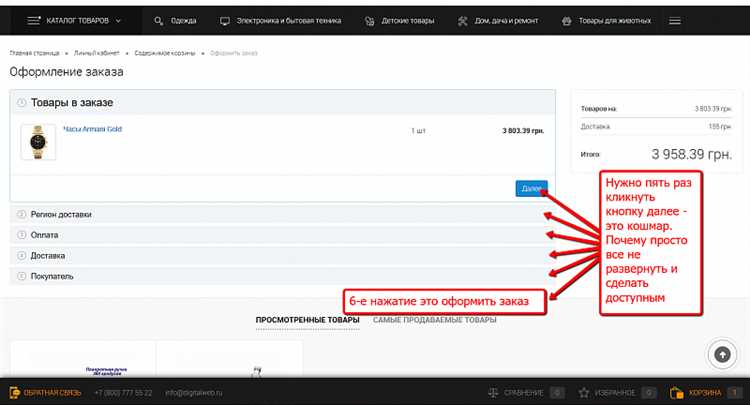
Task: Open the Каталог товаров menu
Action: coord(75,21)
